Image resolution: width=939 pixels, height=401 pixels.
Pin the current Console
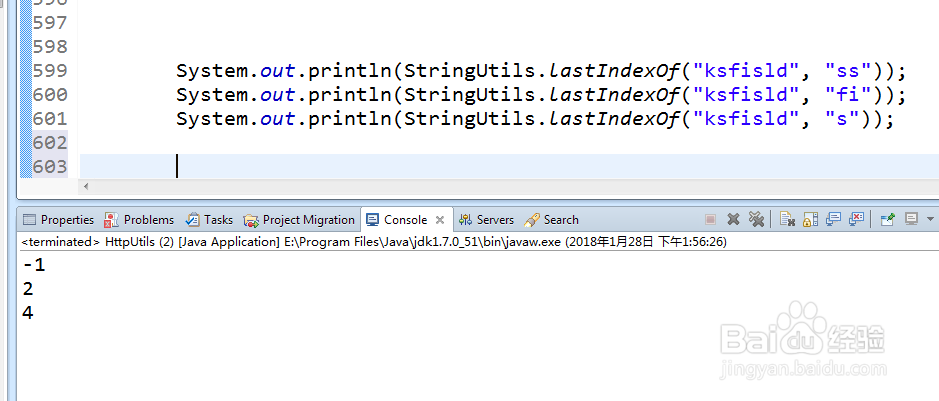click(x=887, y=219)
